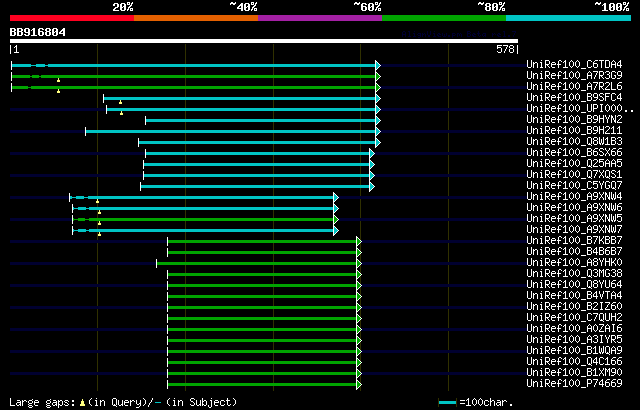
Task: Click the orange ~40% legend color segment
Action: 196,18
